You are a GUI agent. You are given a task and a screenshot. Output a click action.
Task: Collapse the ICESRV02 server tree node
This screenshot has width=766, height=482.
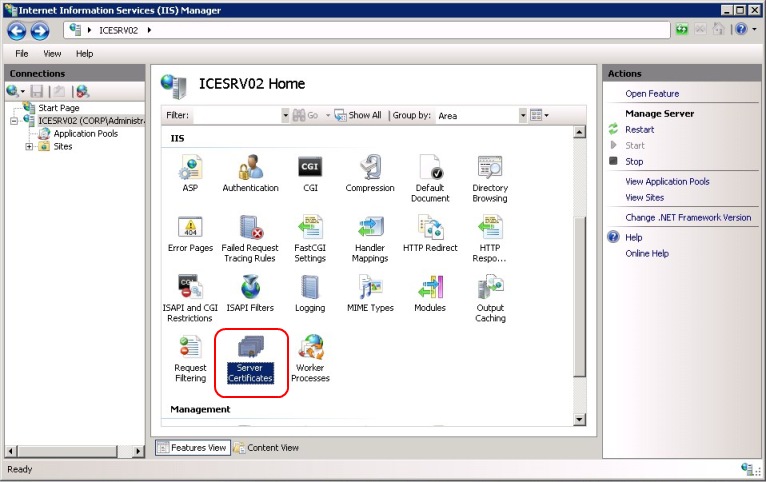click(x=14, y=121)
